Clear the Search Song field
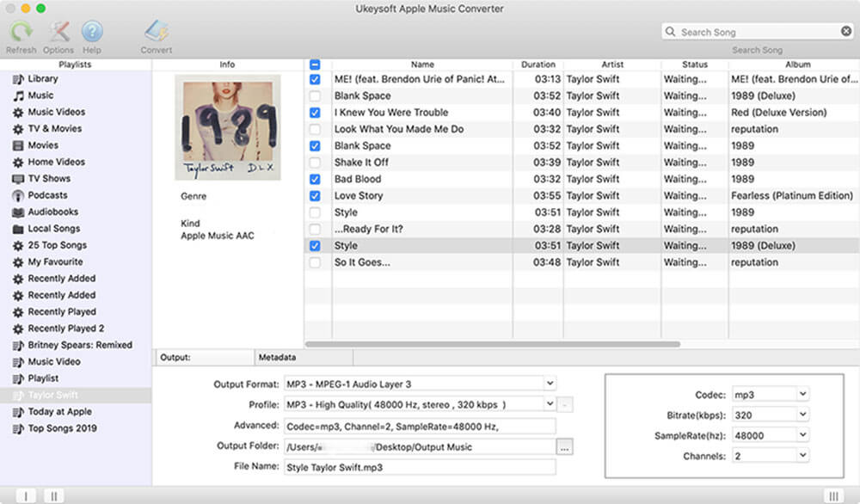The height and width of the screenshot is (504, 860). tap(846, 31)
